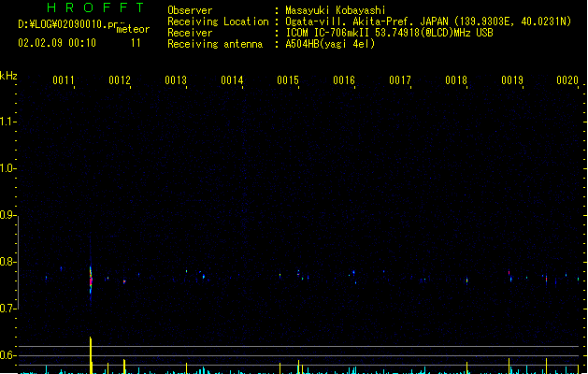Click observer name Masayuki Kobayashi

pos(336,10)
